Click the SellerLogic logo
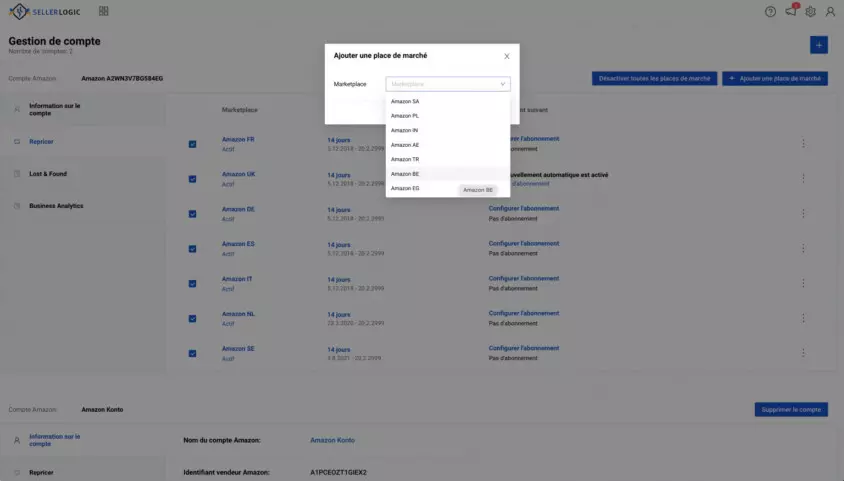The width and height of the screenshot is (844, 481). [x=45, y=11]
